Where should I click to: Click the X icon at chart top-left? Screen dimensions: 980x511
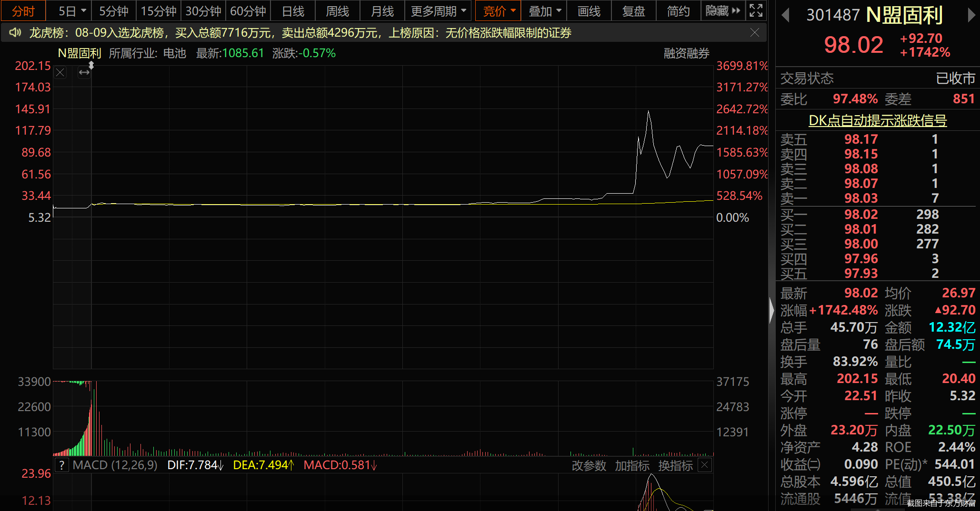(x=60, y=72)
